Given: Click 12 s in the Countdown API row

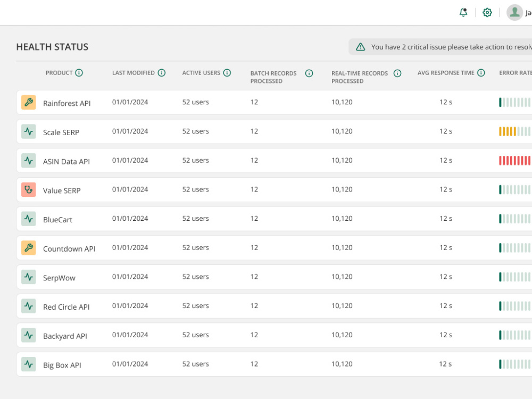Looking at the screenshot, I should coord(446,248).
